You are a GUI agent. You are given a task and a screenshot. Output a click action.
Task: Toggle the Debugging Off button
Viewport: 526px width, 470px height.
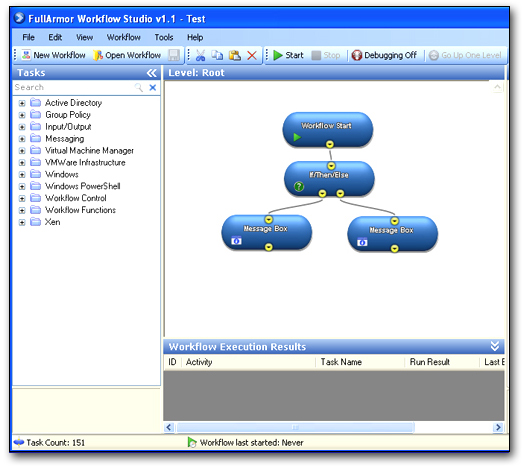click(384, 55)
